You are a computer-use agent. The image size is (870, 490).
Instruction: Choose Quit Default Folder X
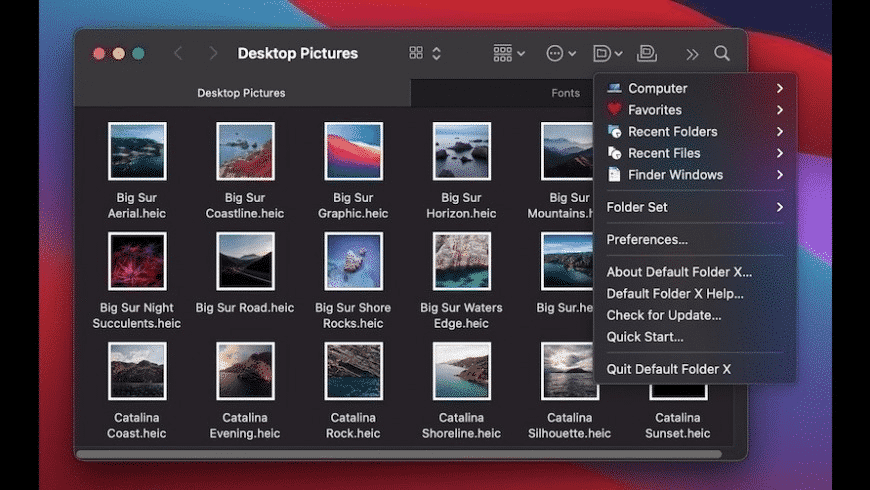pyautogui.click(x=695, y=369)
